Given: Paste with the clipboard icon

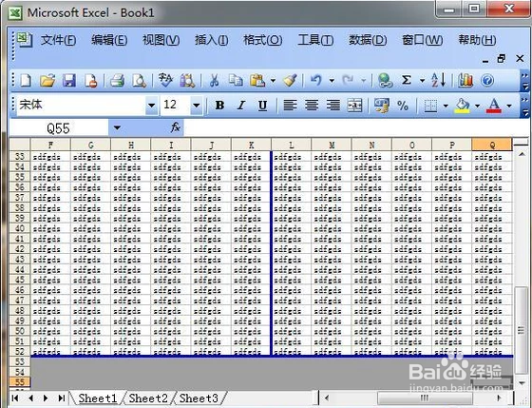Looking at the screenshot, I should 257,81.
